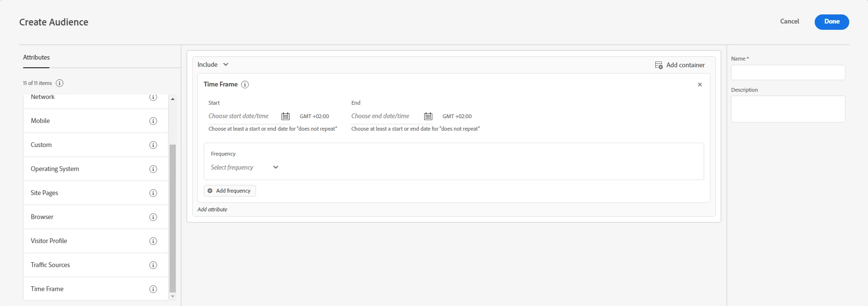The image size is (868, 306).
Task: Open info icon for Browser attribute
Action: (153, 217)
